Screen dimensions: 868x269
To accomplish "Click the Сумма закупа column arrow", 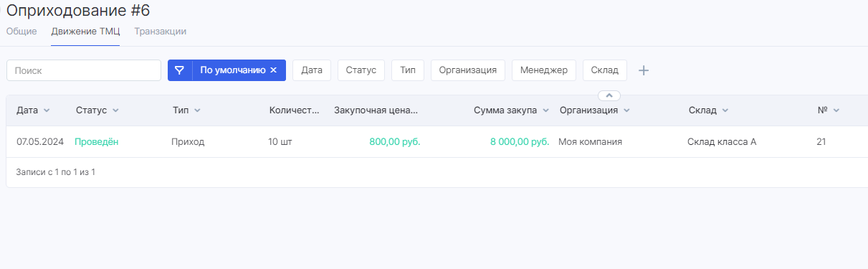I will 545,110.
